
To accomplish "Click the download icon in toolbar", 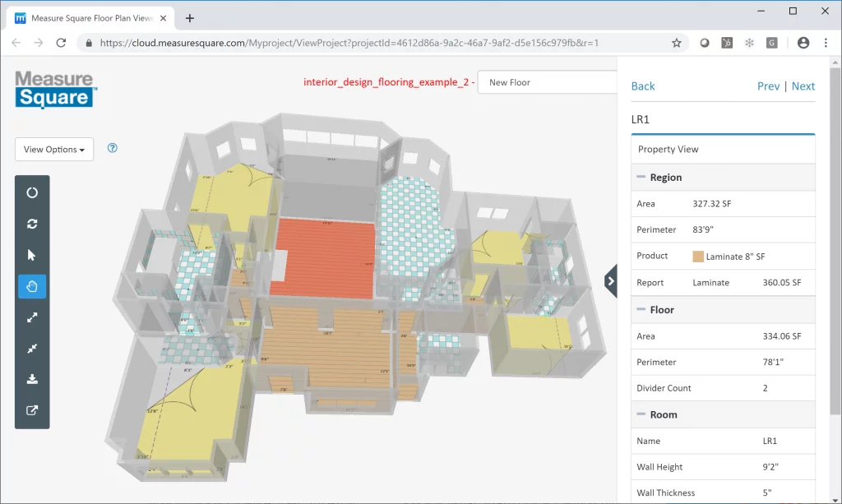I will point(32,380).
